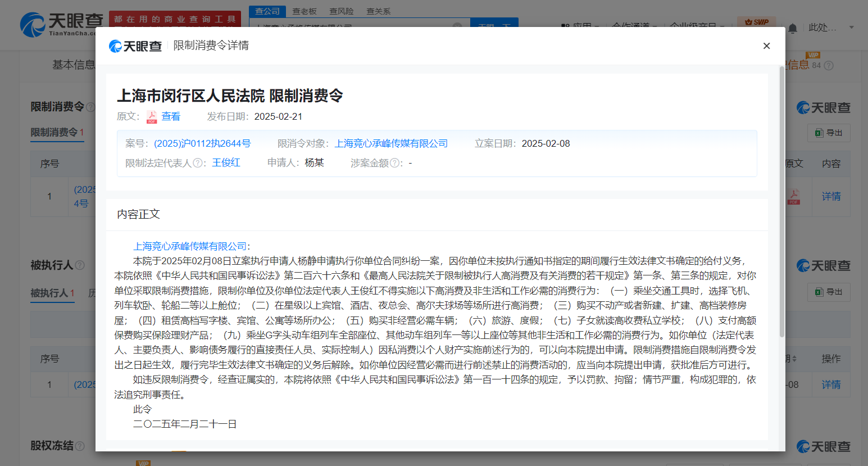868x466 pixels.
Task: Expand the 合作通道 menu dropdown
Action: tap(634, 27)
